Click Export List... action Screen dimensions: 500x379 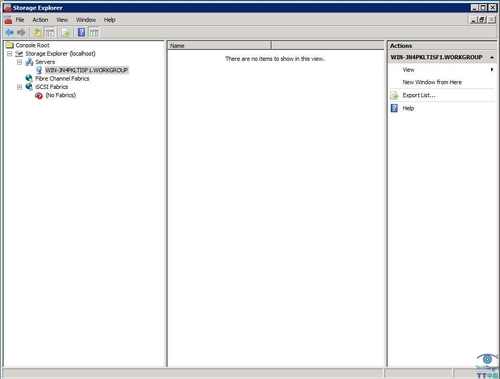click(419, 95)
